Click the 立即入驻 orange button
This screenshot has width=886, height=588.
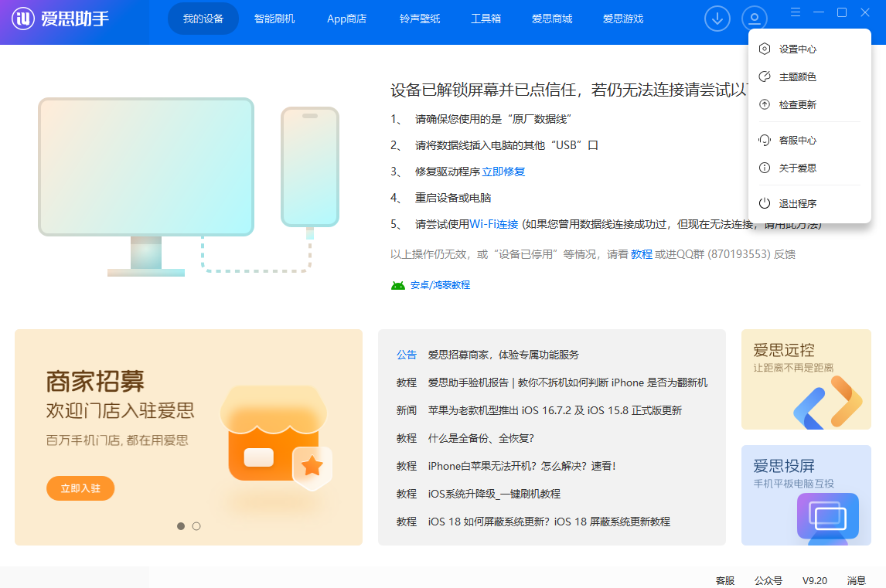(80, 488)
